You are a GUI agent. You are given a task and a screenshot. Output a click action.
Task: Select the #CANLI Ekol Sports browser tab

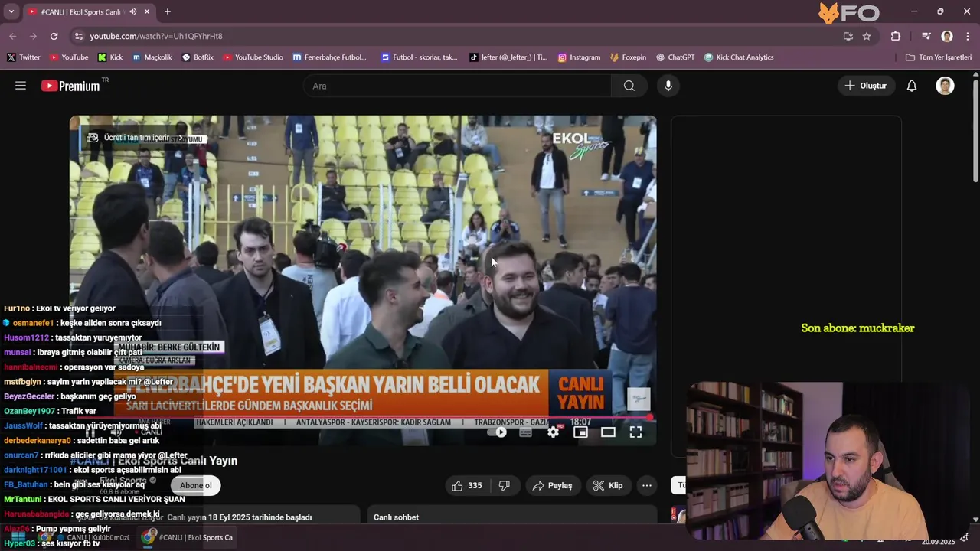coord(80,11)
